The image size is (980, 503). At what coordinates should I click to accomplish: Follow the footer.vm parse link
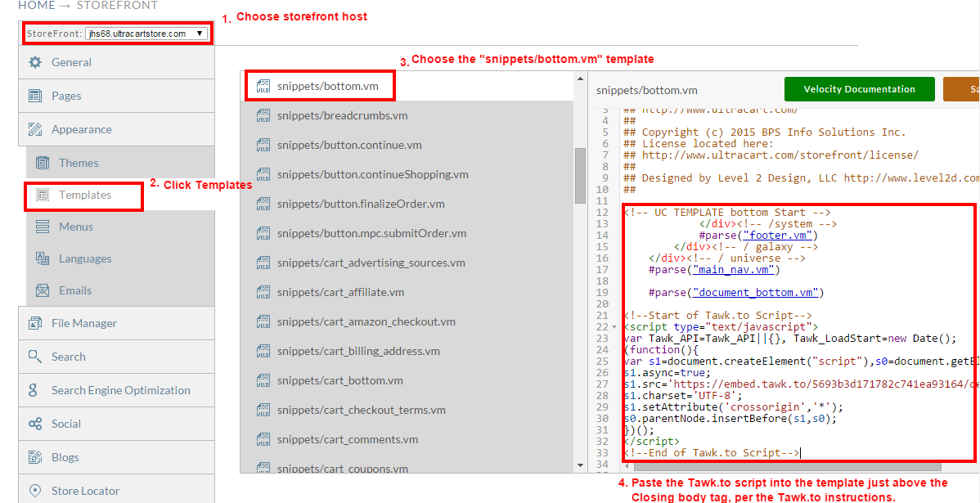pos(777,235)
